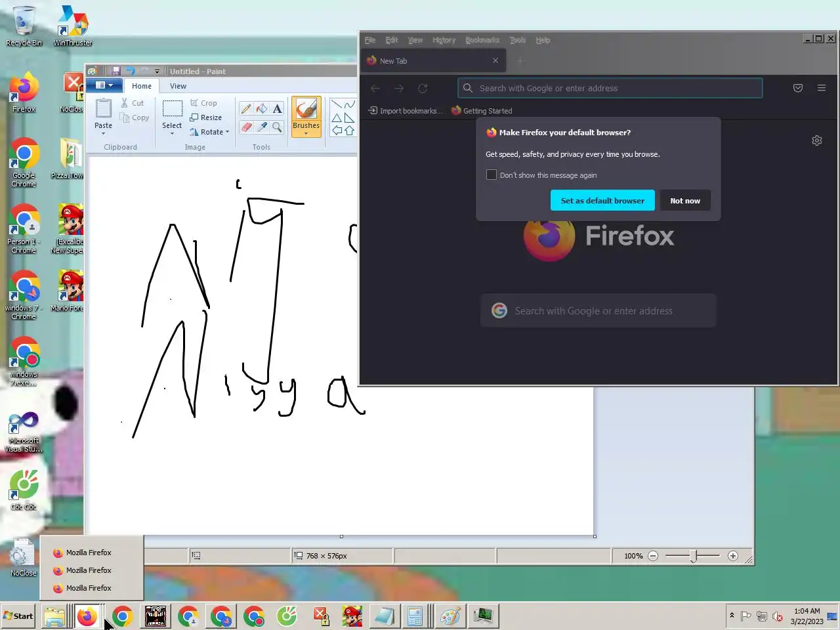The height and width of the screenshot is (630, 840).
Task: Click Crop in the Image group
Action: pyautogui.click(x=203, y=103)
